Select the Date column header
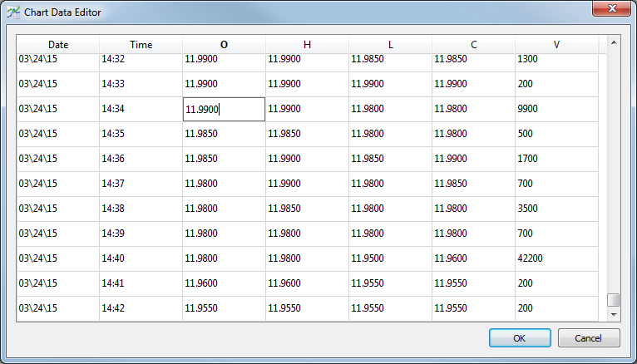 click(58, 45)
